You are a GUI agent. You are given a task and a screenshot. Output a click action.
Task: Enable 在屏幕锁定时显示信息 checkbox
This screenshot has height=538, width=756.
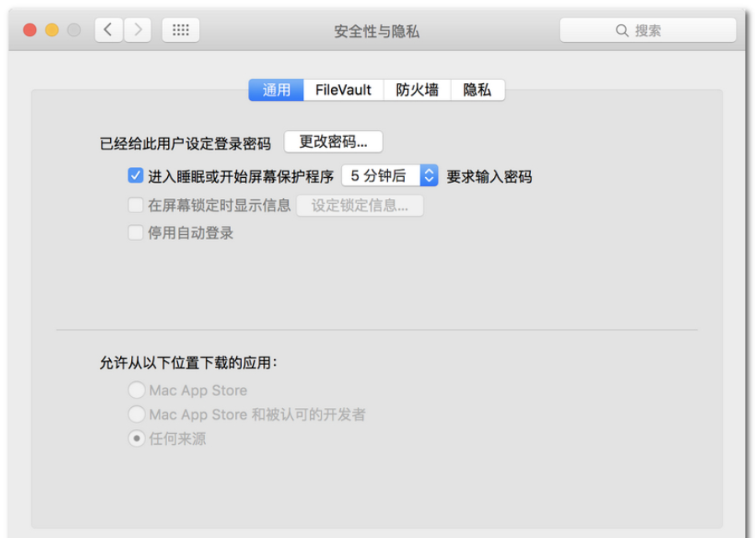coord(135,205)
